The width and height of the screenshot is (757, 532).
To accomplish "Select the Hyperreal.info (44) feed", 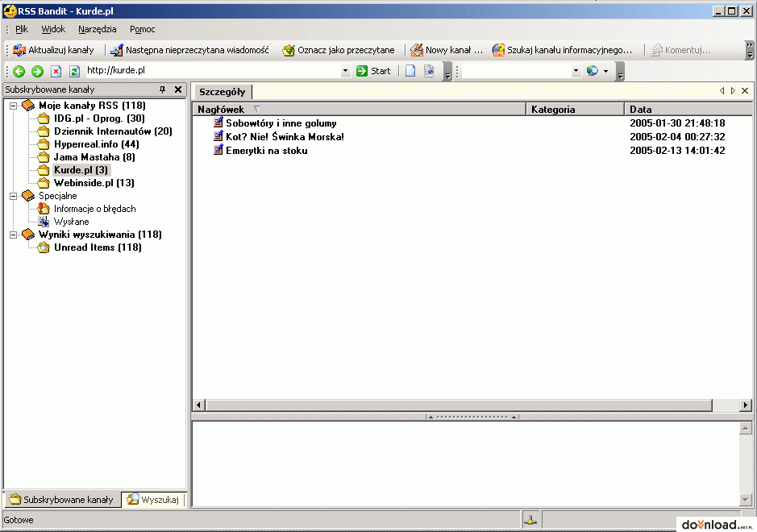I will (x=96, y=144).
